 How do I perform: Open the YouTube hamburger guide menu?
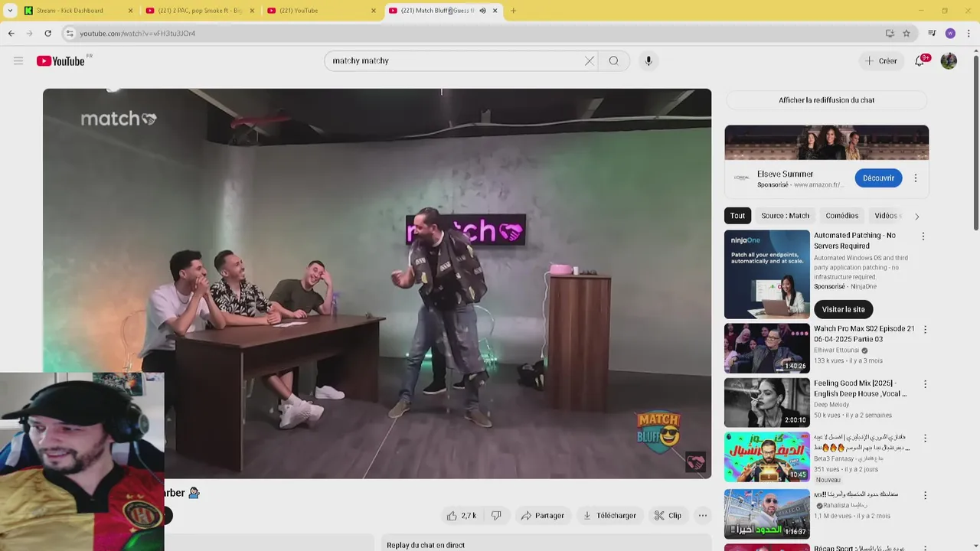click(x=18, y=61)
